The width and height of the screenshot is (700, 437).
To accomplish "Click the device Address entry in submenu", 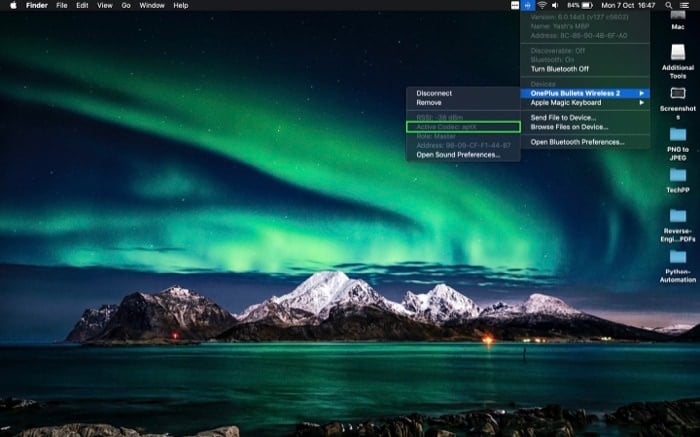I will point(463,146).
